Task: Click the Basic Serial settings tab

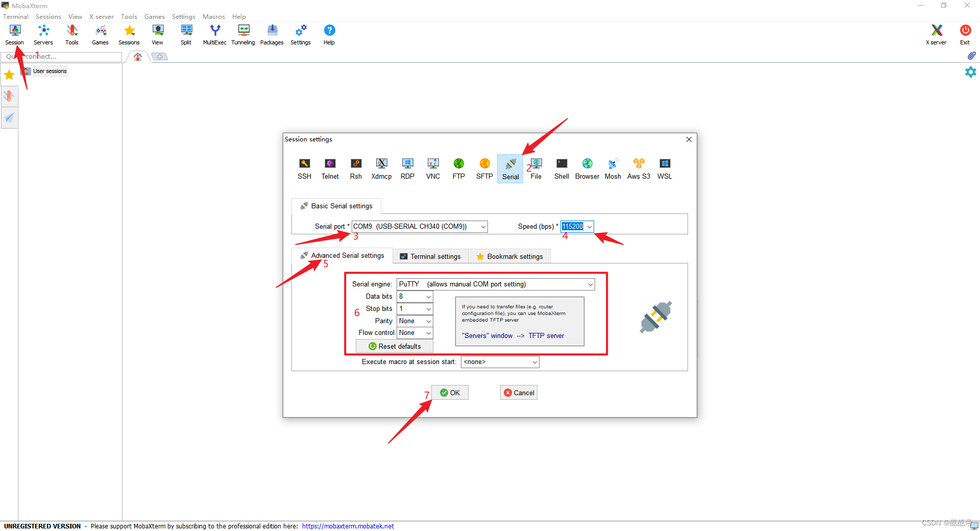Action: pyautogui.click(x=336, y=206)
